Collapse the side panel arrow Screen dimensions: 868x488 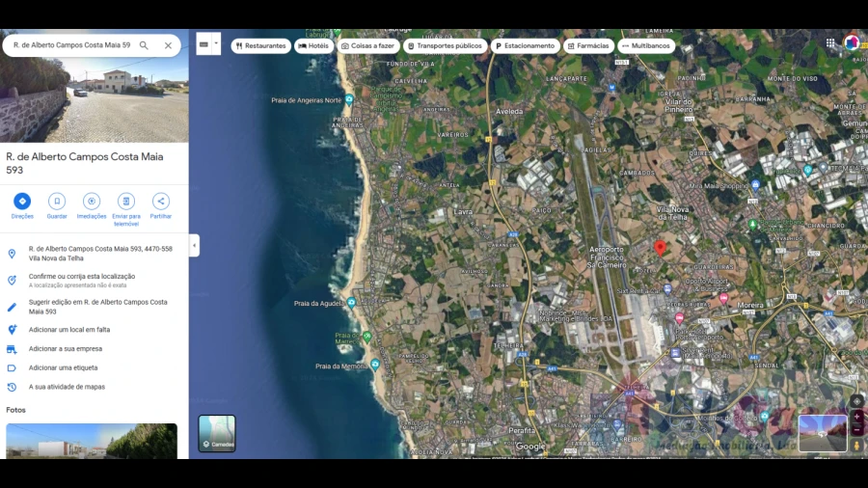194,245
